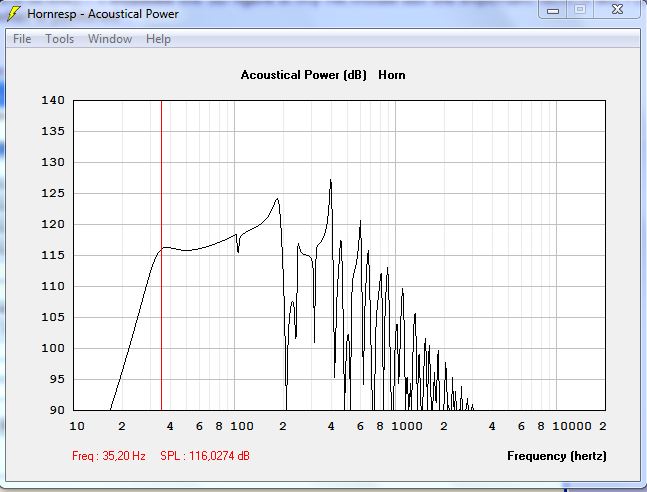Click the 'Hornresp - Acoustical Power' window title
Viewport: 647px width, 492px height.
pyautogui.click(x=103, y=14)
